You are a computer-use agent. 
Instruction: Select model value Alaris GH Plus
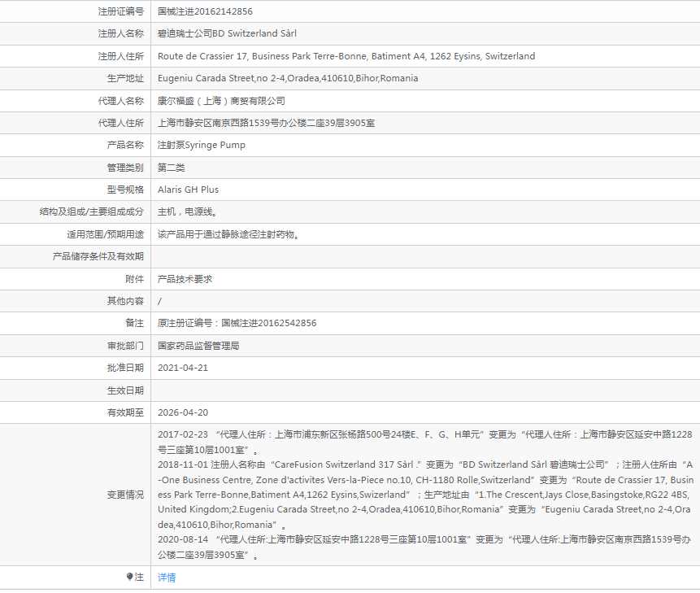188,190
